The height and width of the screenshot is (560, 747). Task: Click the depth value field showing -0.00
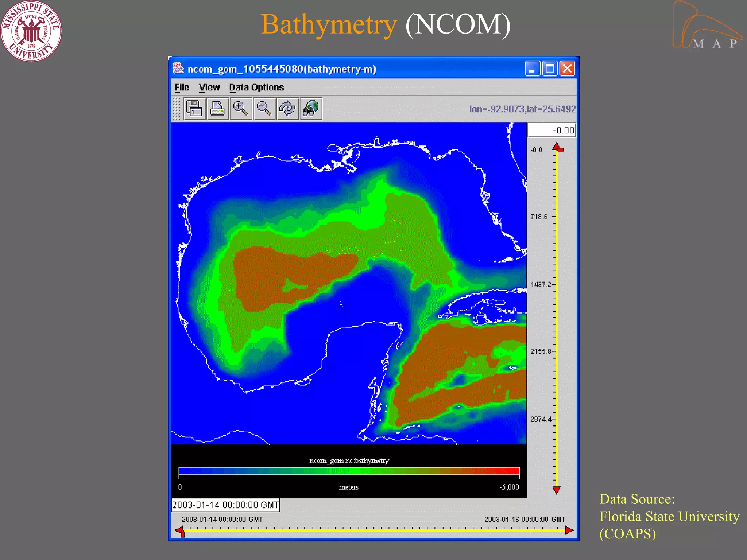point(551,130)
